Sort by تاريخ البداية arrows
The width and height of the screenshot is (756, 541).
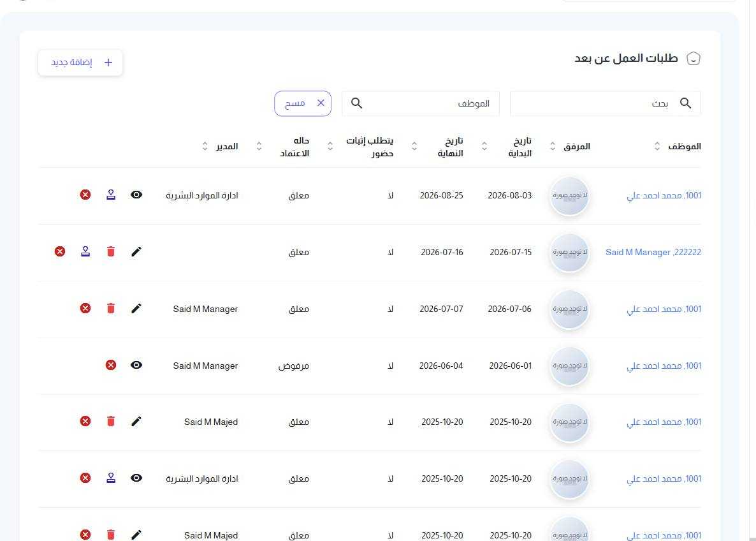pos(484,146)
